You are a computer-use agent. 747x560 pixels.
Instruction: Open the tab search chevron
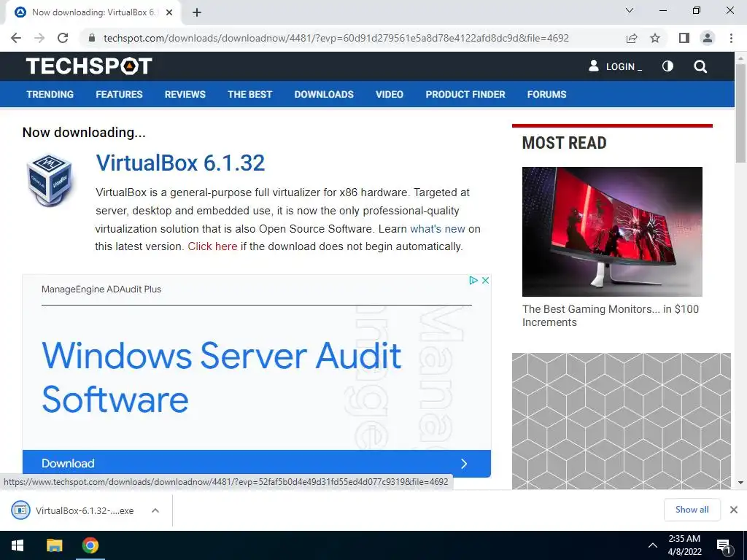pyautogui.click(x=630, y=10)
